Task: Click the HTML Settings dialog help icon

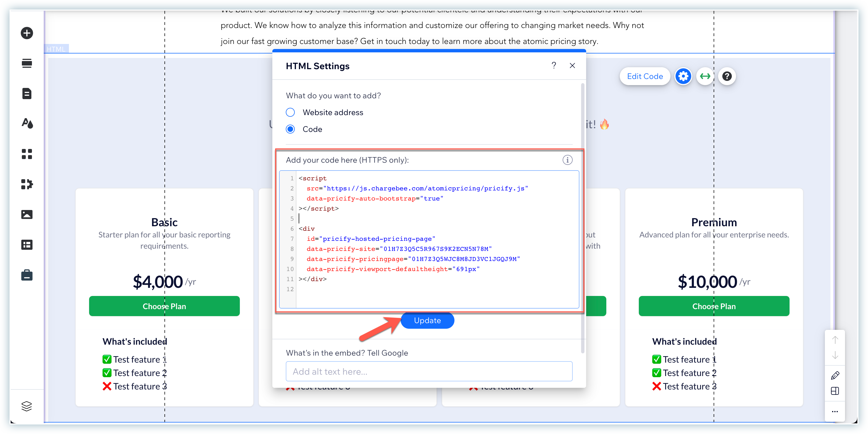Action: [x=554, y=66]
